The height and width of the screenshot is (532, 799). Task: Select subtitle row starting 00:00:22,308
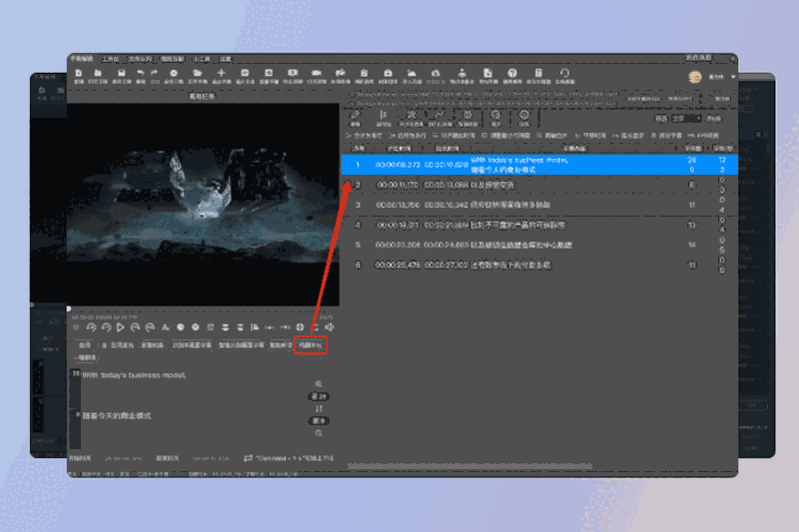(x=539, y=245)
